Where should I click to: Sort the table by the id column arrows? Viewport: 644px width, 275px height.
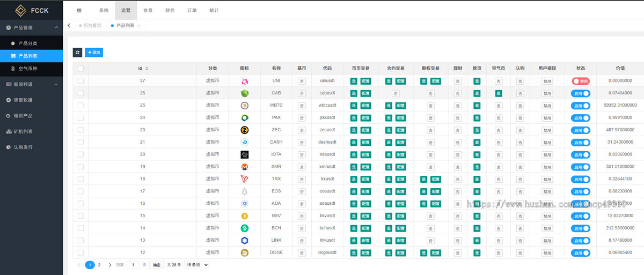tap(147, 69)
